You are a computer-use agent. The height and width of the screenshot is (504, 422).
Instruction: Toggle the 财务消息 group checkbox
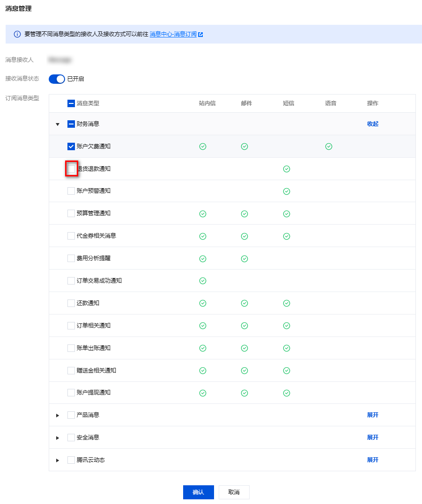(71, 124)
